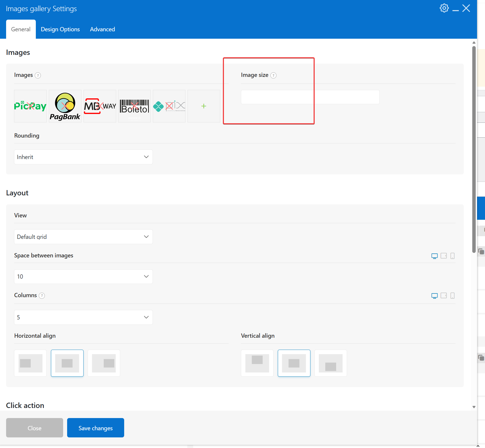Open the settings gear icon in header
This screenshot has height=448, width=485.
click(444, 8)
